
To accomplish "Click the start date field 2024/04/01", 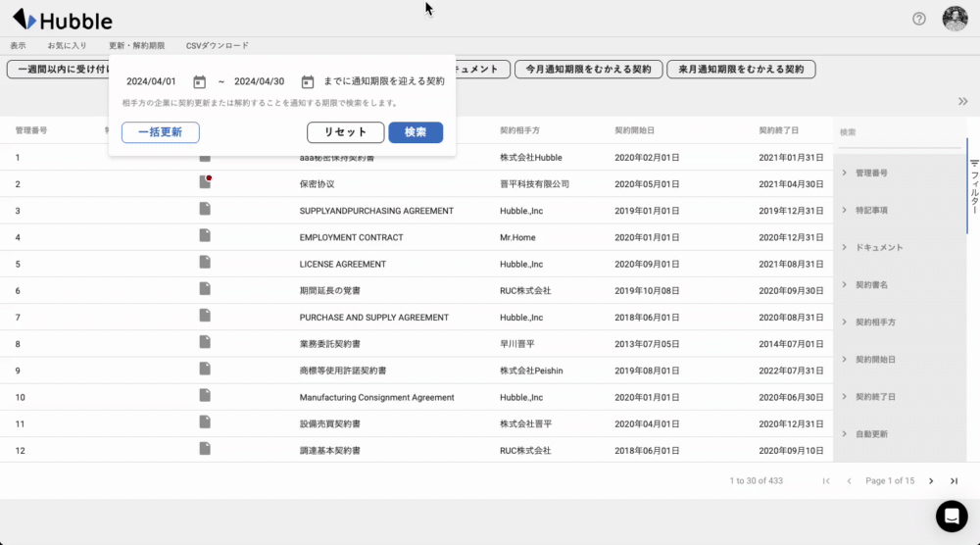I will pyautogui.click(x=152, y=82).
